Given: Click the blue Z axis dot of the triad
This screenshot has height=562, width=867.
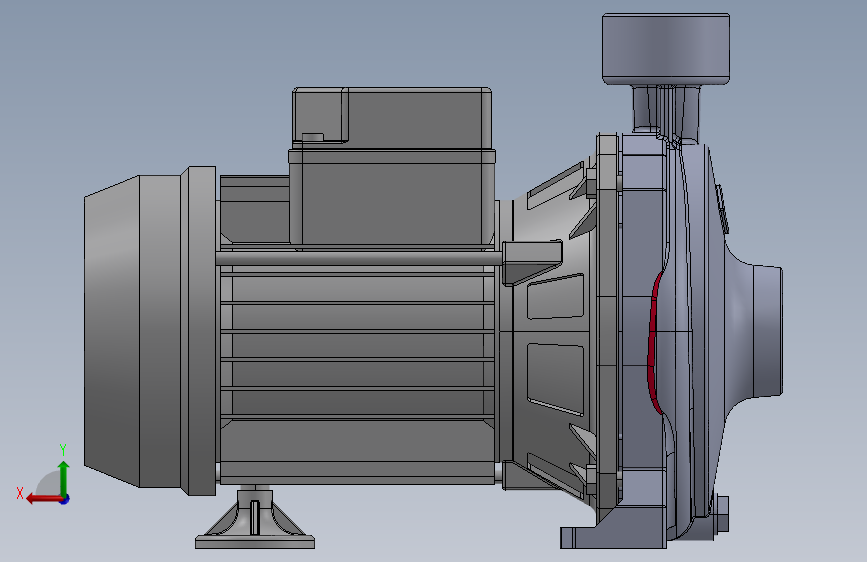Looking at the screenshot, I should 65,499.
